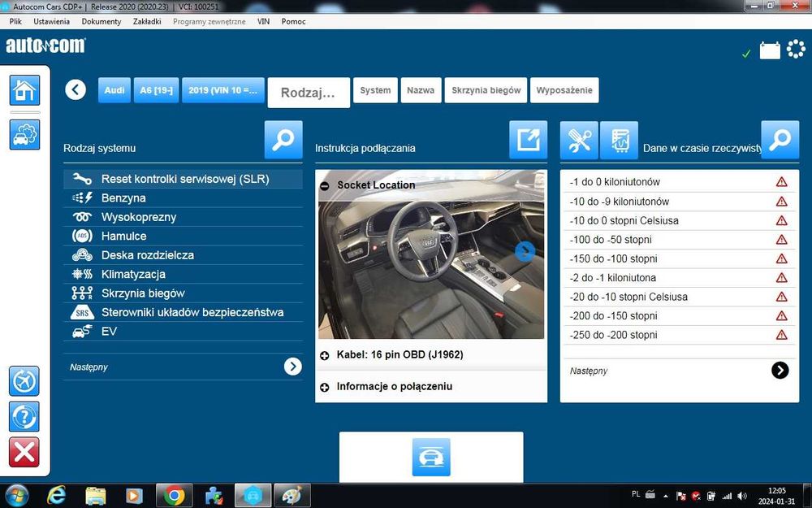Screen dimensions: 812x508
Task: Advance to next socket location photo
Action: [525, 251]
